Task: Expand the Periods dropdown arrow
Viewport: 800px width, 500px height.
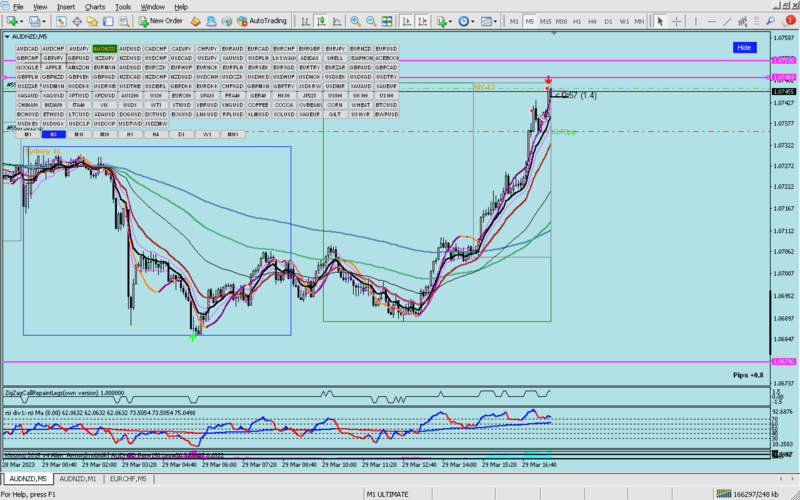Action: click(472, 21)
